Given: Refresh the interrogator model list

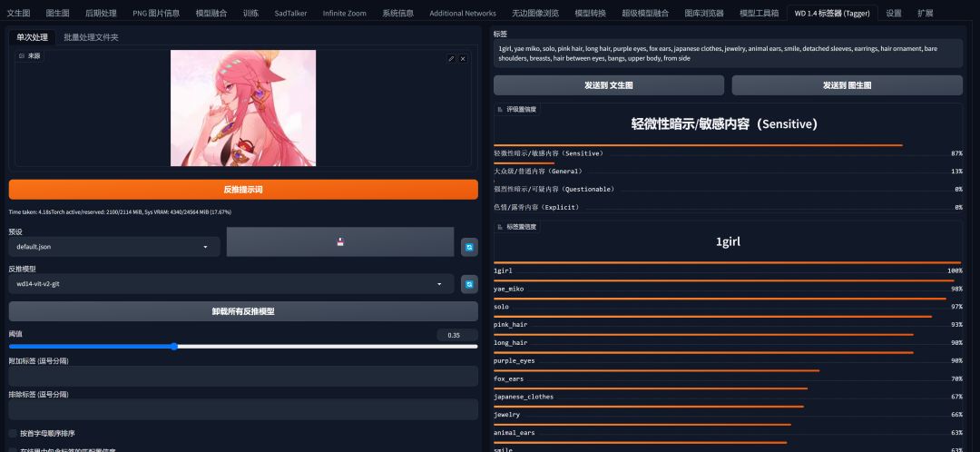Looking at the screenshot, I should [469, 284].
